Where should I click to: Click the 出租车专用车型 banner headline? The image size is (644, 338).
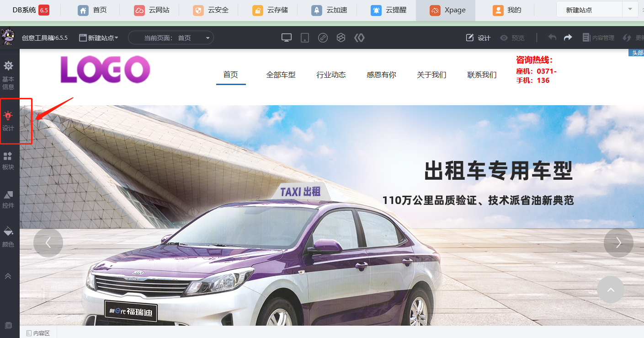pyautogui.click(x=498, y=171)
